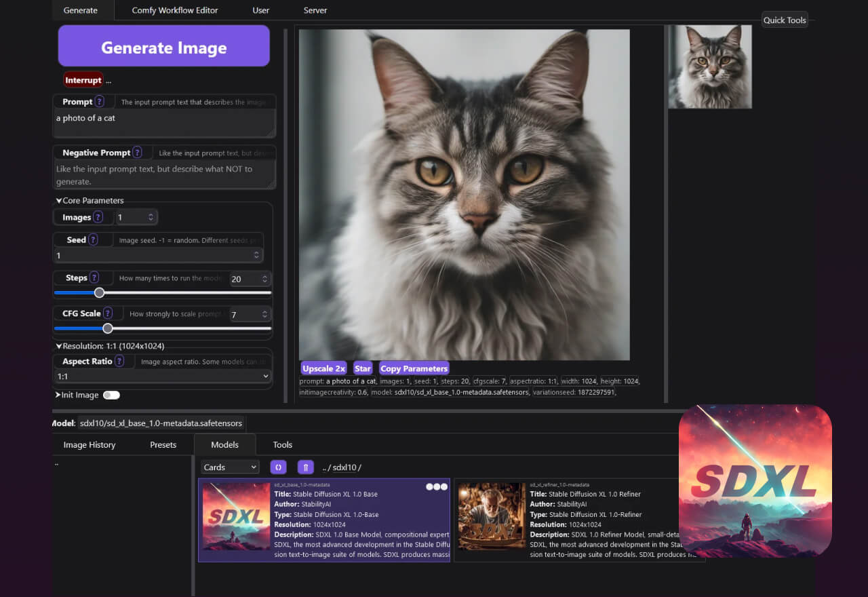
Task: Toggle the Init Image switch on
Action: [111, 395]
